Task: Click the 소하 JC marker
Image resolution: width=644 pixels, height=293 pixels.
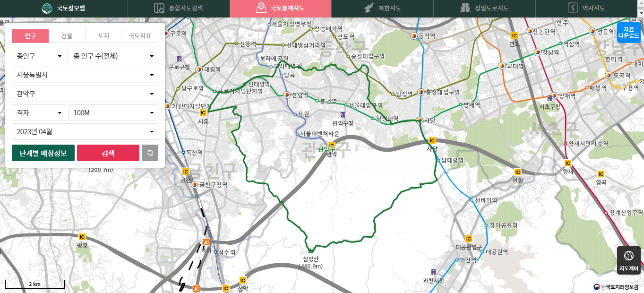Action: [206, 242]
